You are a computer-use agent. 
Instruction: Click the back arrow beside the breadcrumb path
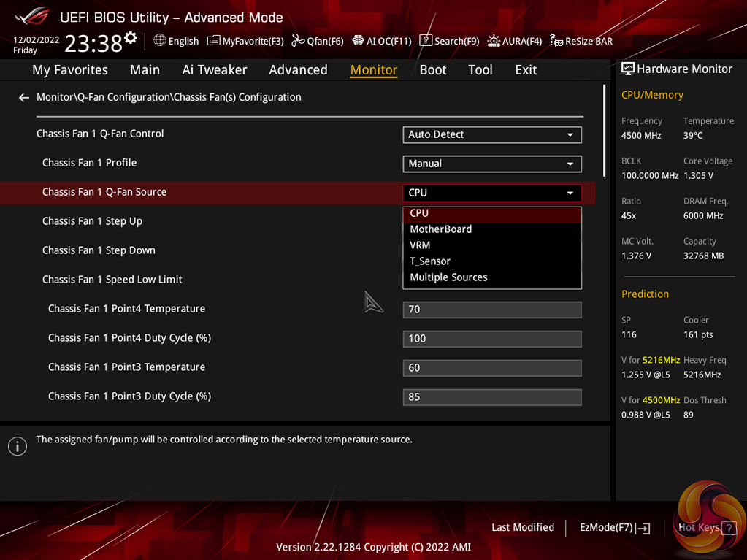[24, 98]
